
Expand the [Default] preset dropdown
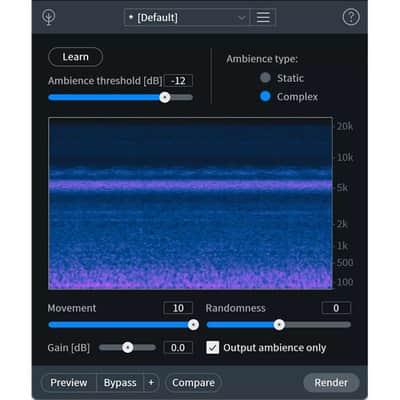(x=187, y=17)
